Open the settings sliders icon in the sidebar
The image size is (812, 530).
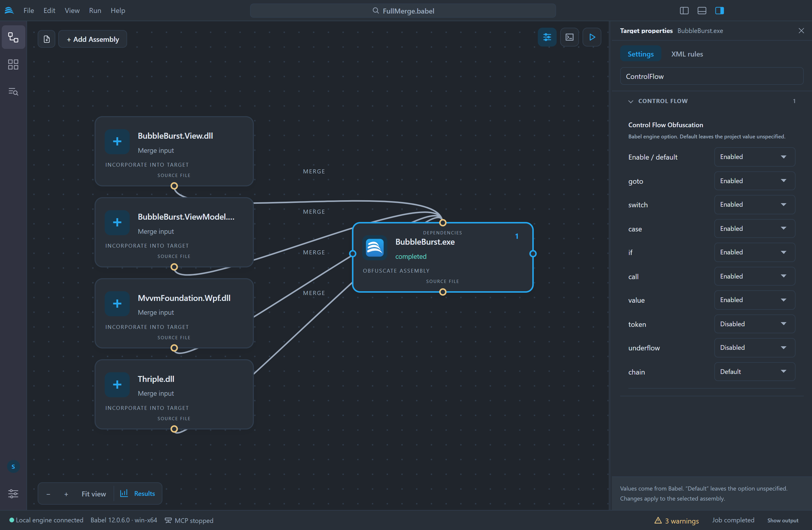pos(13,493)
